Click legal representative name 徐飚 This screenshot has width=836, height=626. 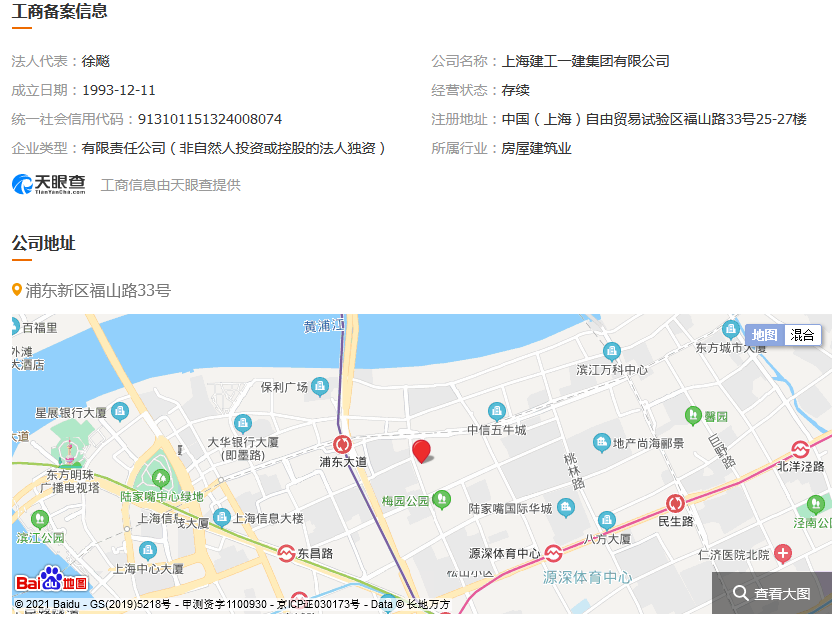(x=95, y=61)
